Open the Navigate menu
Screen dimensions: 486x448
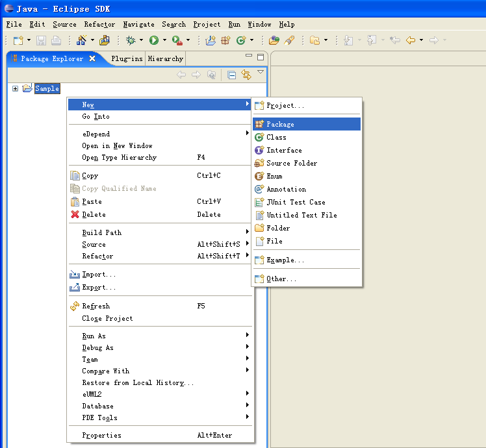tap(138, 24)
